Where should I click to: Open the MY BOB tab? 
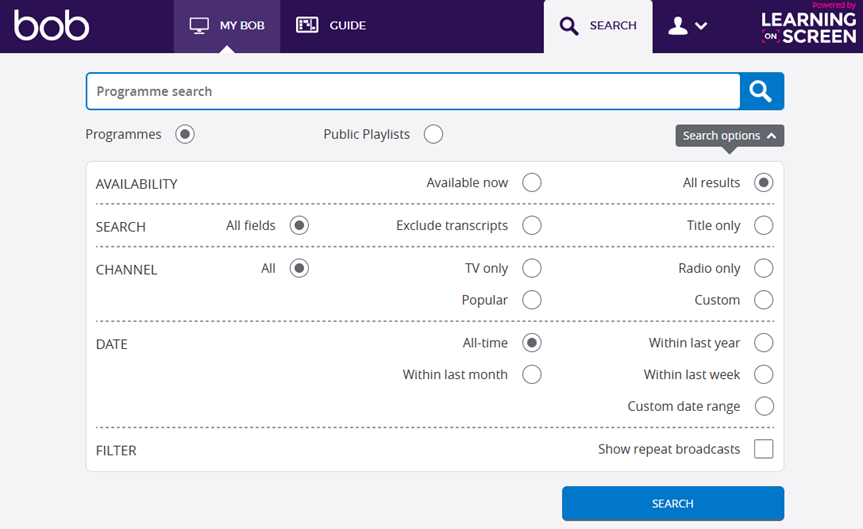pos(227,26)
